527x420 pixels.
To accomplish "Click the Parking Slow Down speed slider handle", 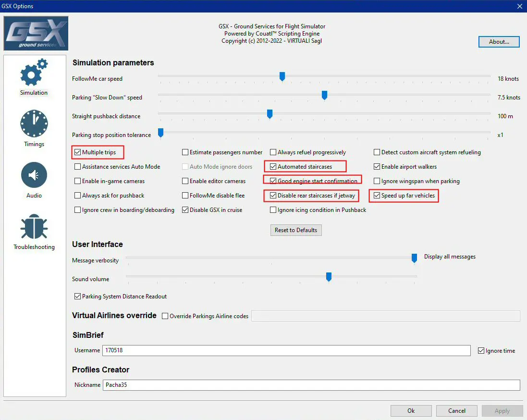I will [324, 96].
